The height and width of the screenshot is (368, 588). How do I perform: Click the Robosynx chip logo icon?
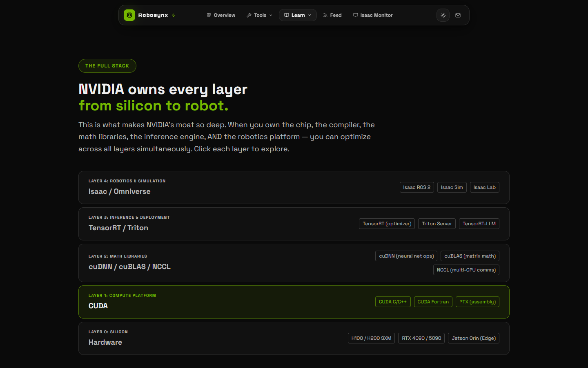tap(129, 15)
